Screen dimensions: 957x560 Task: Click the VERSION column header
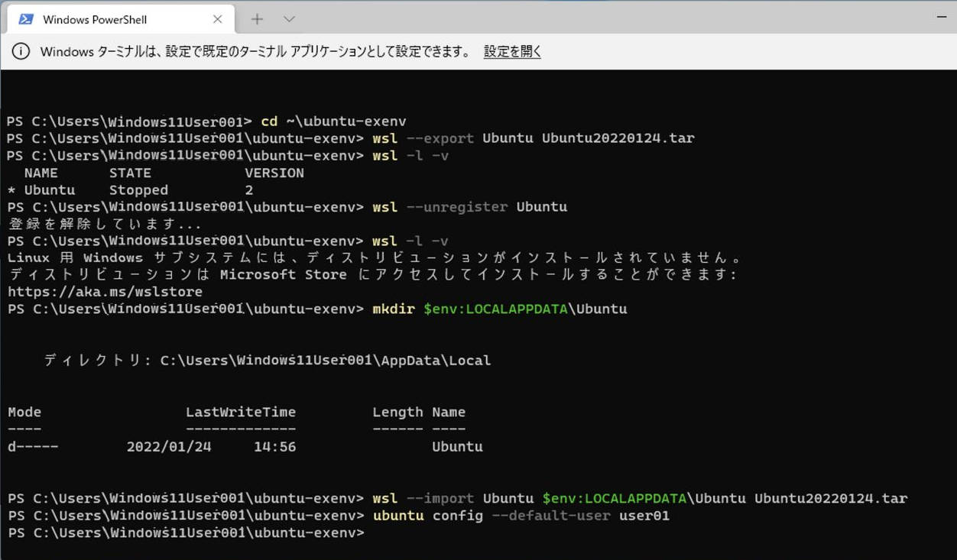[x=274, y=173]
